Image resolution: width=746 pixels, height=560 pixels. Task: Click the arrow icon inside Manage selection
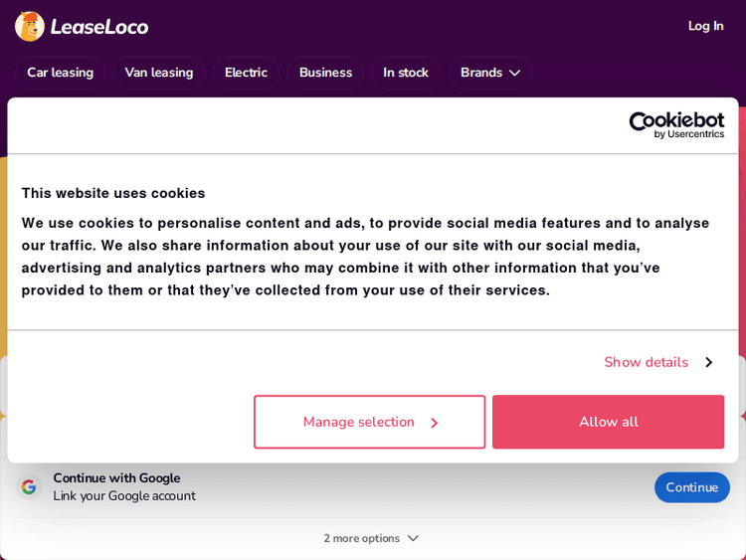434,423
